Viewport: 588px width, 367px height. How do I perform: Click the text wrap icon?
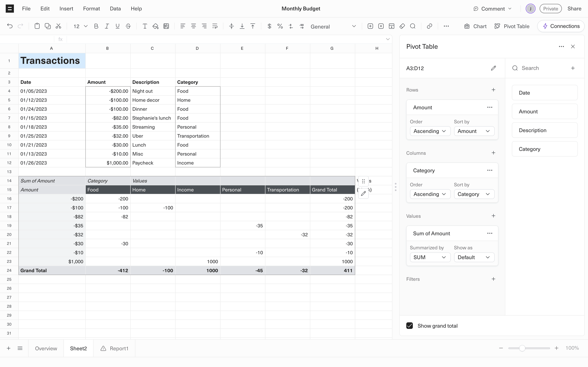pyautogui.click(x=215, y=26)
